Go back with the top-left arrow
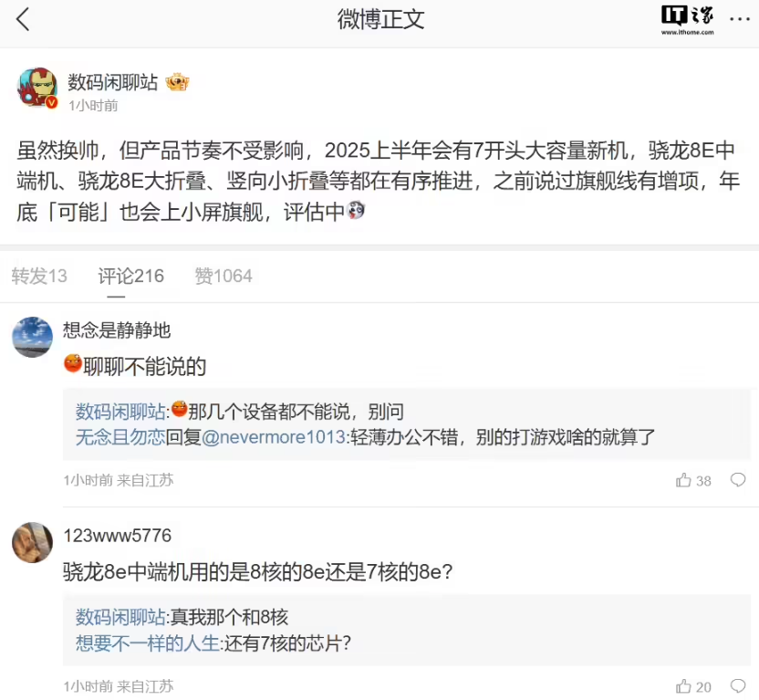Image resolution: width=759 pixels, height=700 pixels. point(24,19)
